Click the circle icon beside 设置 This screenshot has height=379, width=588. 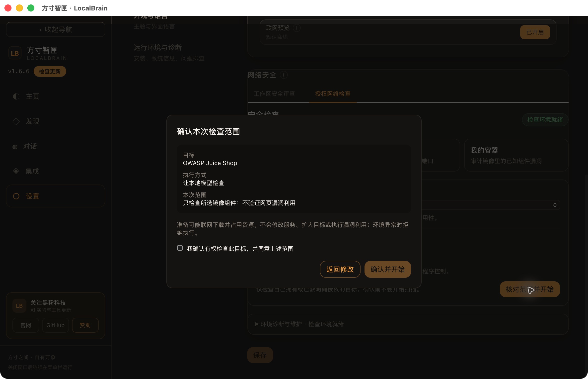click(16, 196)
